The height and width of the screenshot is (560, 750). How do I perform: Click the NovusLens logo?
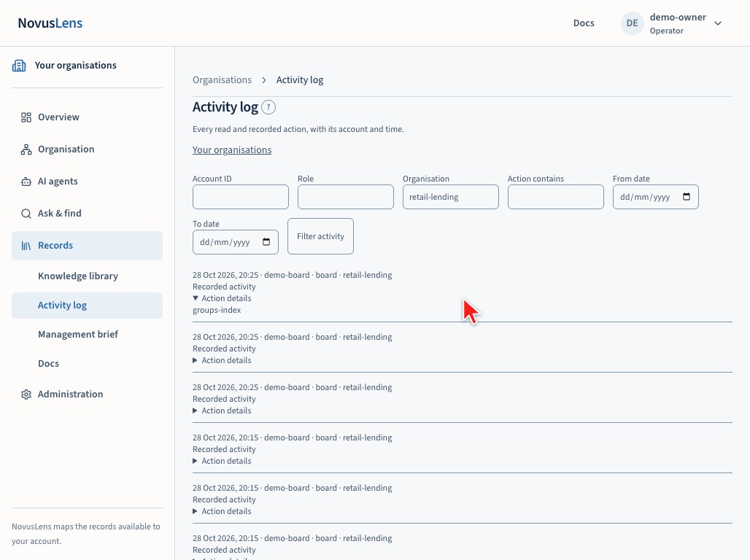(x=50, y=23)
